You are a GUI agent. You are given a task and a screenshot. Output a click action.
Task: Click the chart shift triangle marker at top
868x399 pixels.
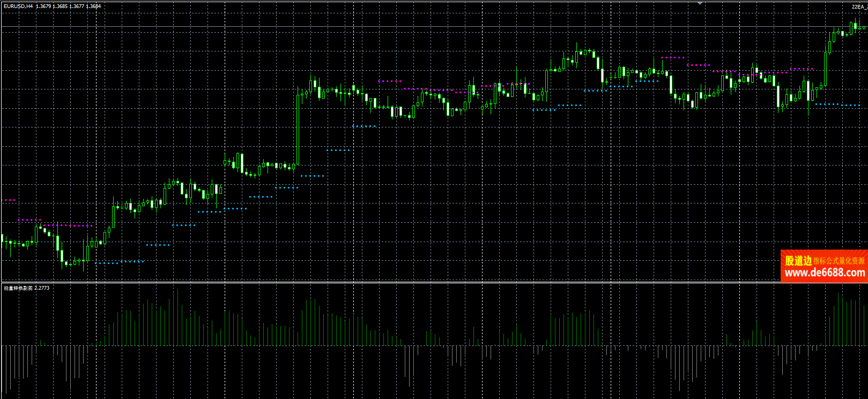700,3
